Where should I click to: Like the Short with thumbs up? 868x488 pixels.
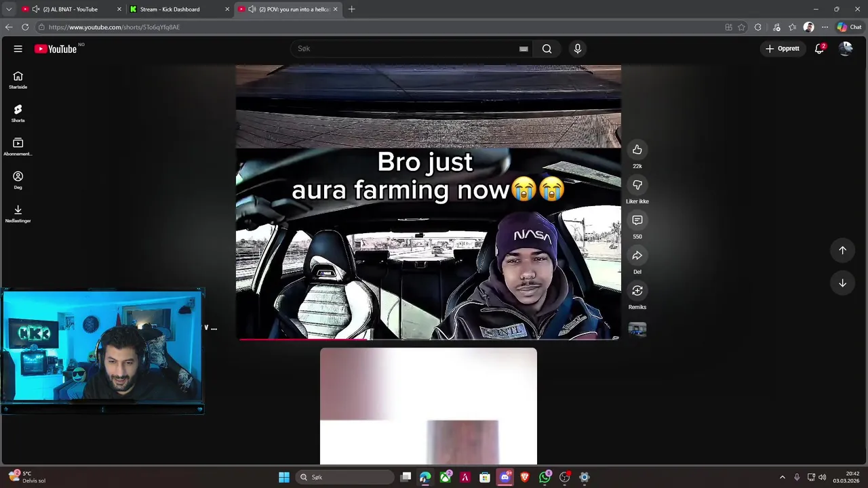(637, 149)
